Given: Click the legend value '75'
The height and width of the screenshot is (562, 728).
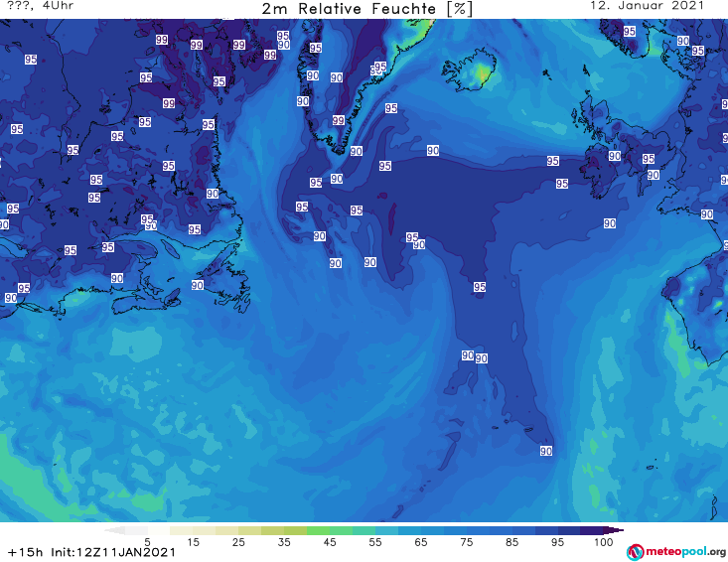Looking at the screenshot, I should click(466, 542).
